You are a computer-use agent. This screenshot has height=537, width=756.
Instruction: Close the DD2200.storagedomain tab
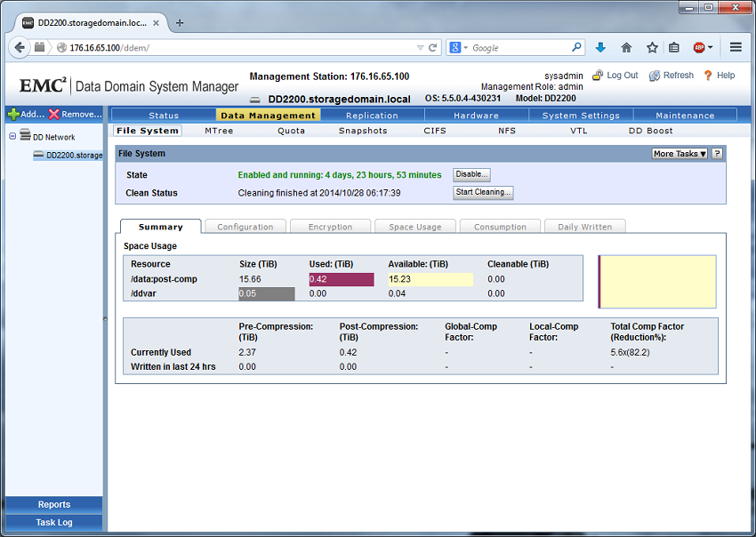(x=156, y=22)
